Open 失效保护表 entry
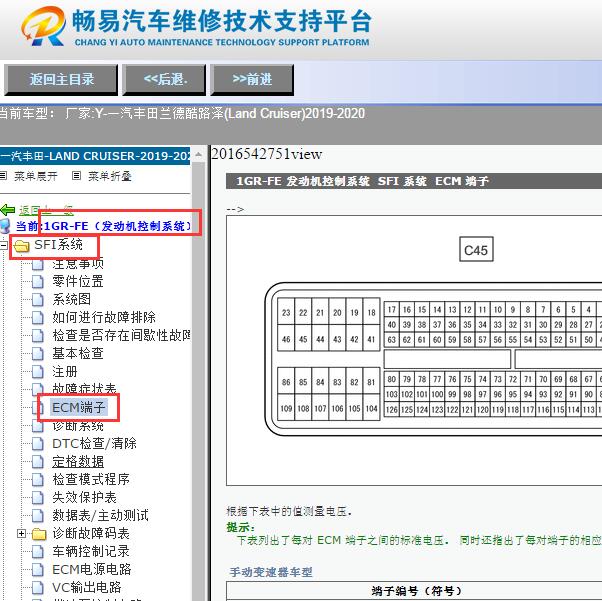602x601 pixels. point(84,498)
